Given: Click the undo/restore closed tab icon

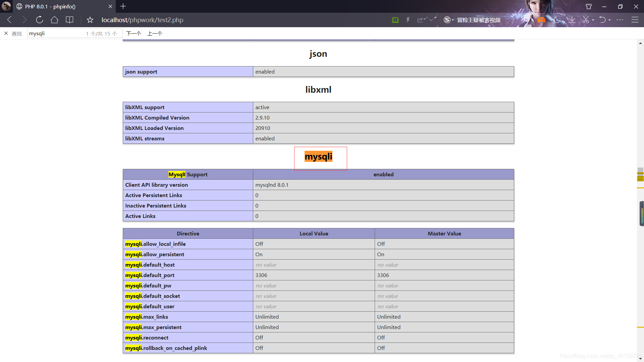Looking at the screenshot, I should pyautogui.click(x=602, y=20).
